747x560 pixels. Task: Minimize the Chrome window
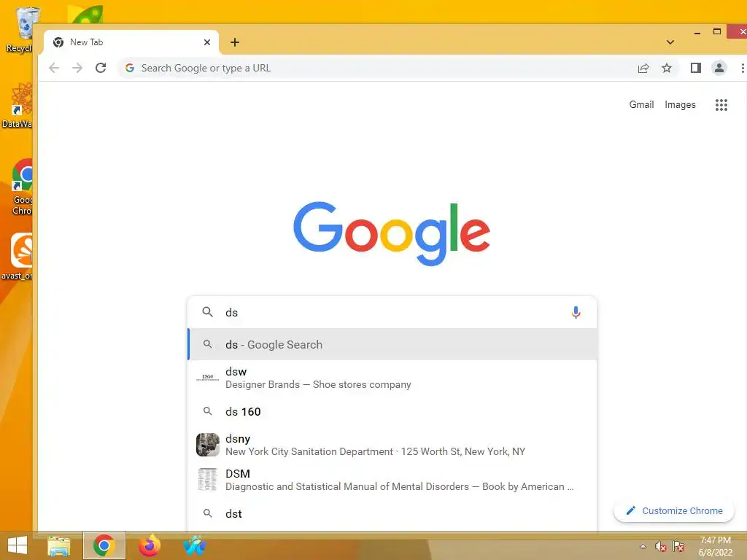(697, 32)
